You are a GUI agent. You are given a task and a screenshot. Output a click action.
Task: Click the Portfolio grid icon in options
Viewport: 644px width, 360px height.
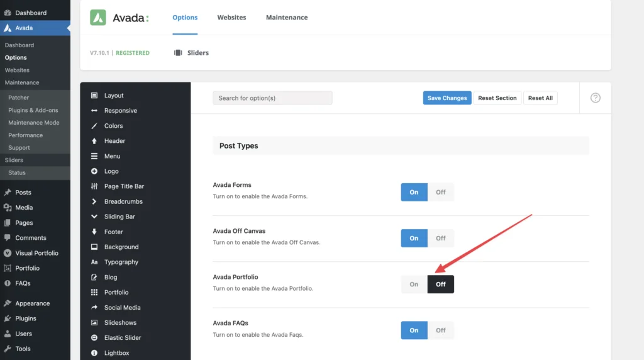pos(94,292)
